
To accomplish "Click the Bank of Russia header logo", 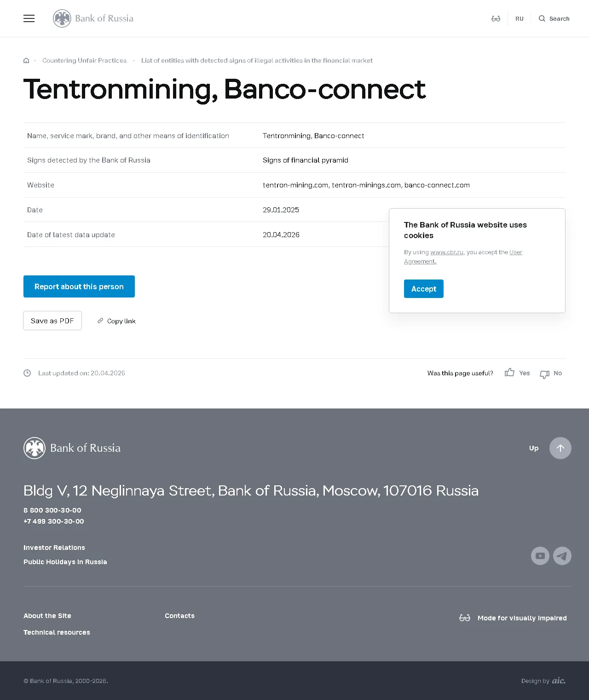I will [93, 18].
